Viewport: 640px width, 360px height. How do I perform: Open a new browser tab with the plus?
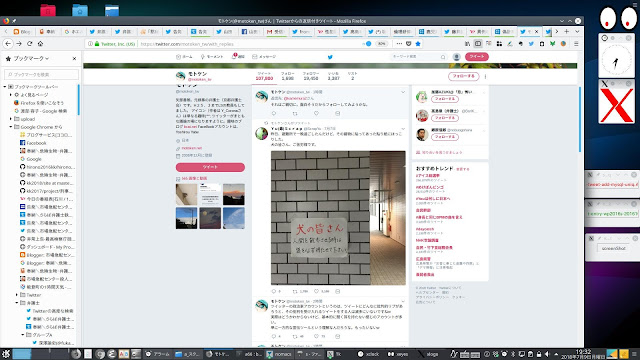coord(567,31)
